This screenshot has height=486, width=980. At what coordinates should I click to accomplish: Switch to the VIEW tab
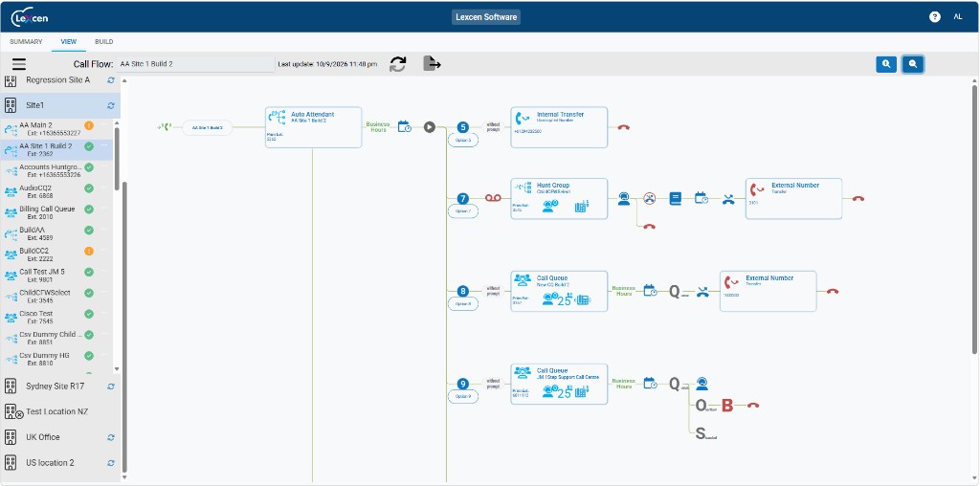click(69, 42)
